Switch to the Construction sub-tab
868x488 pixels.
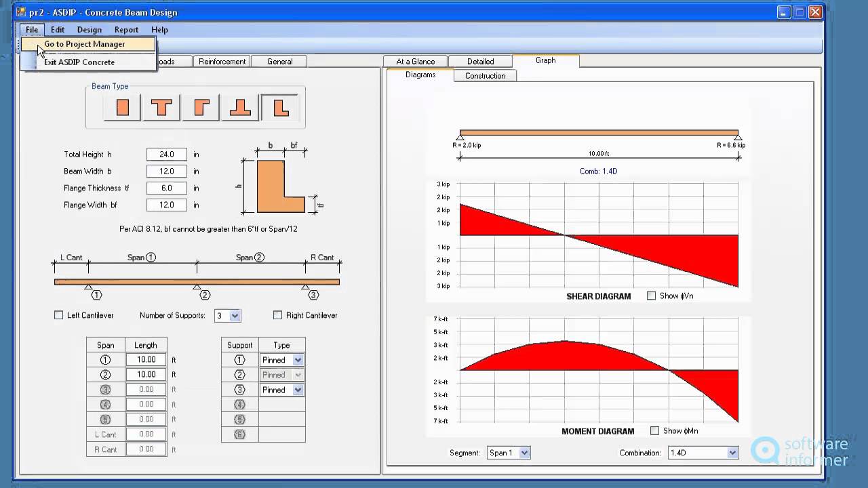click(486, 76)
